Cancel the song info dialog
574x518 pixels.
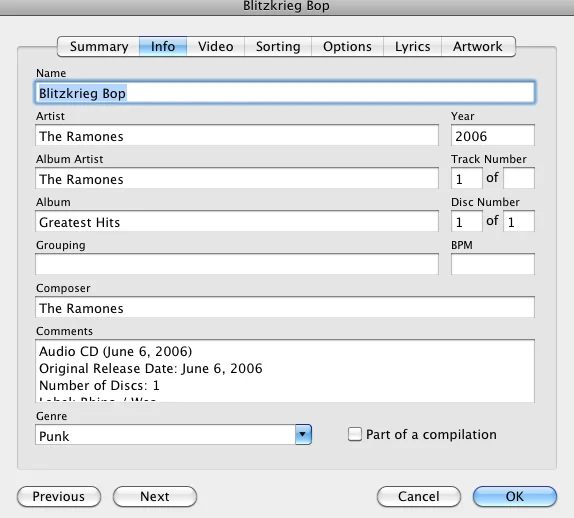(419, 496)
